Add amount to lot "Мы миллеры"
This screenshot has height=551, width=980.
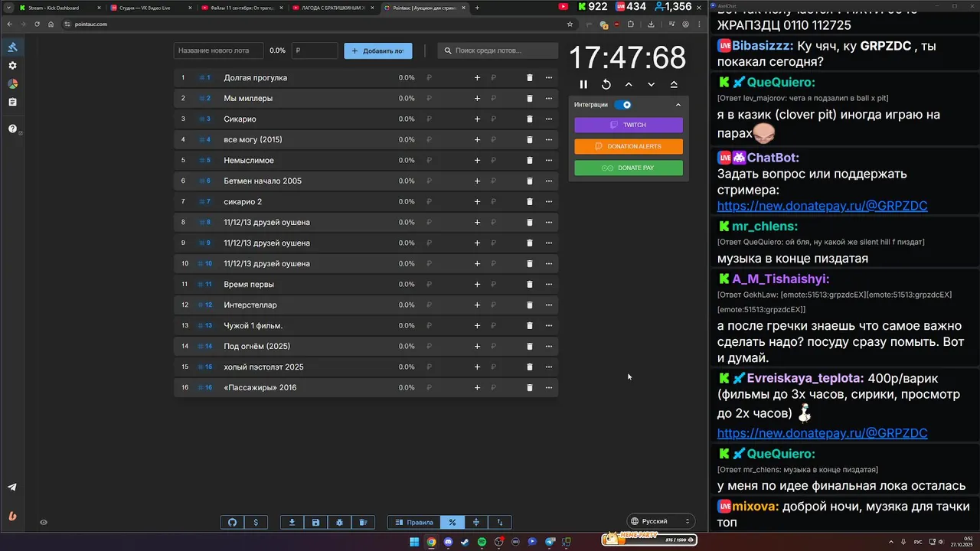tap(477, 98)
